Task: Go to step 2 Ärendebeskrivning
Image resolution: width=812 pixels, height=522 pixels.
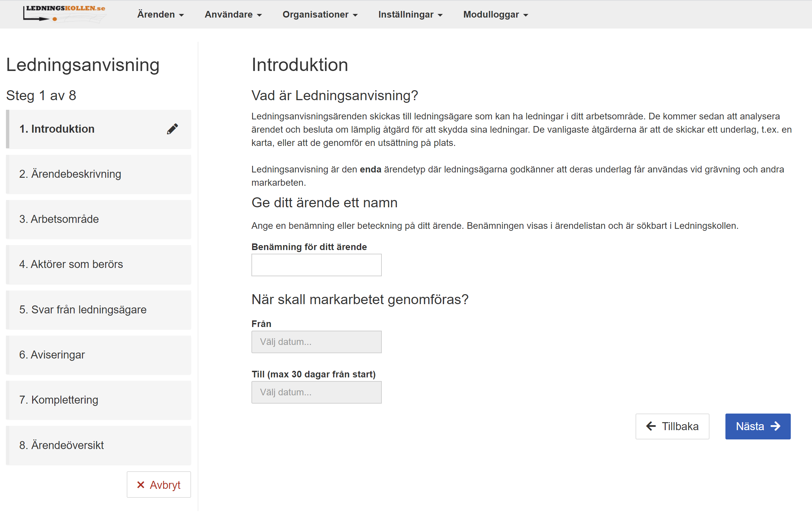Action: click(x=98, y=174)
